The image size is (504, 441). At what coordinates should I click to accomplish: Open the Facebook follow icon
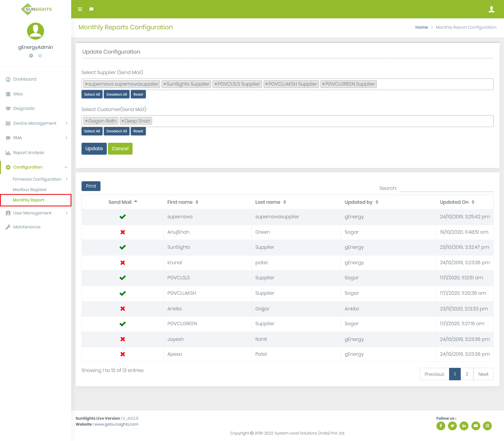point(441,426)
